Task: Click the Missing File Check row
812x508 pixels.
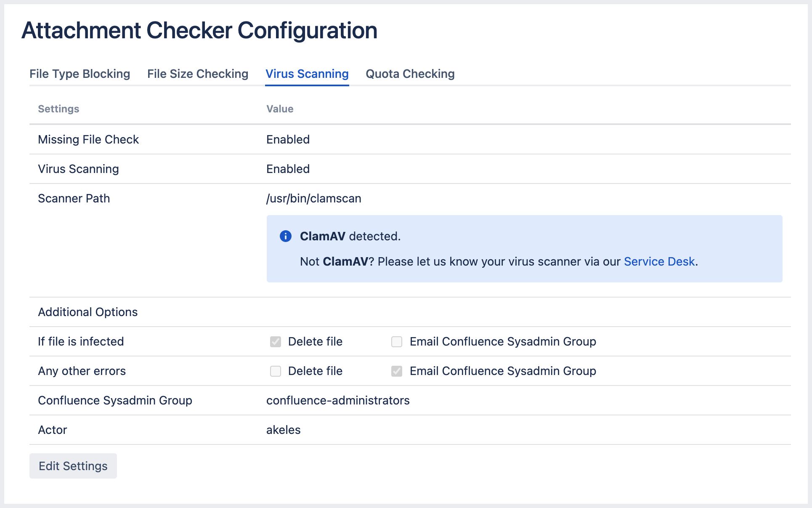Action: point(88,139)
